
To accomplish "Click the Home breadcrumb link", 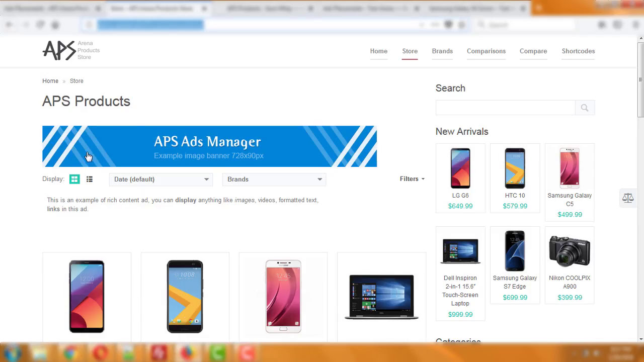I will pyautogui.click(x=50, y=81).
